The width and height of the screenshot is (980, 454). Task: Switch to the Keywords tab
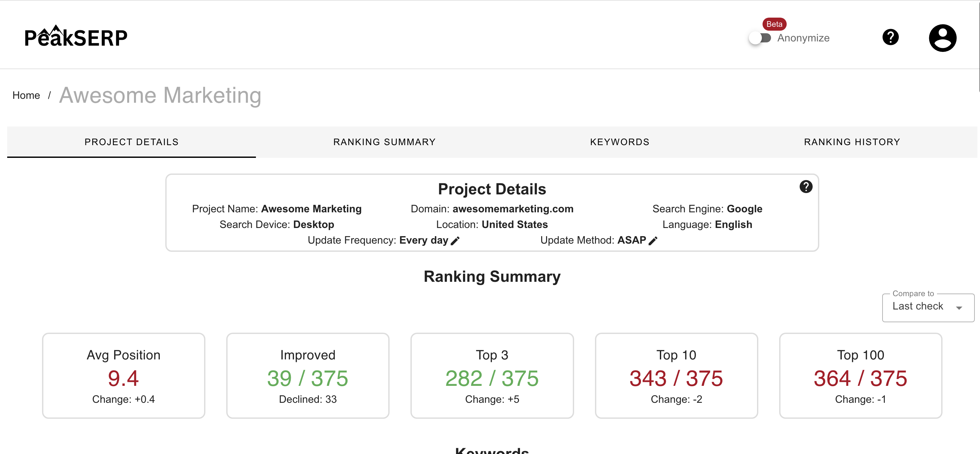(x=619, y=142)
